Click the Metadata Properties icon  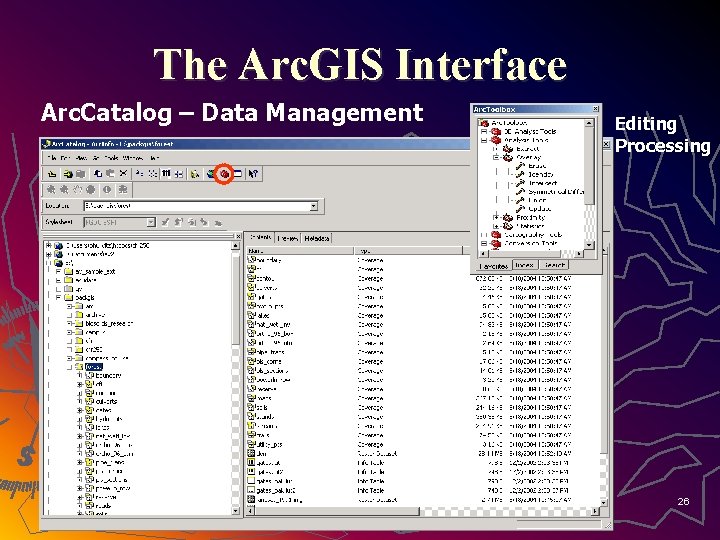pyautogui.click(x=178, y=222)
